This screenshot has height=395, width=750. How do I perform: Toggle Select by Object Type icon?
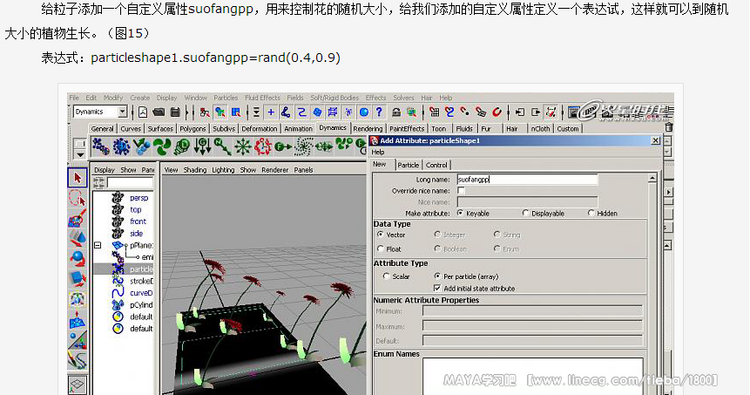220,112
